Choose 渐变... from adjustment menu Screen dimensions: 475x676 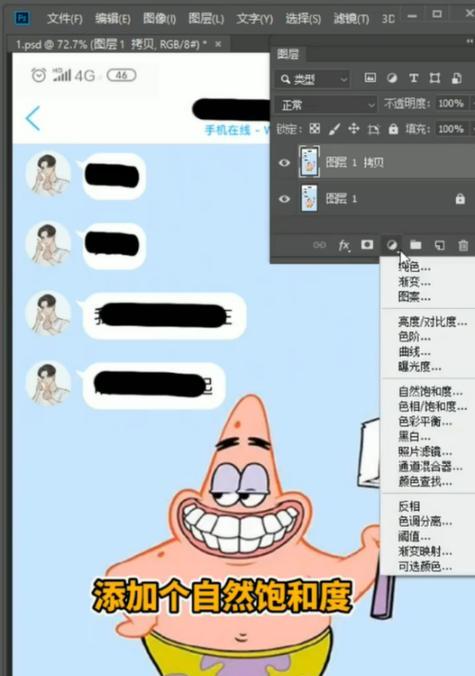click(414, 282)
